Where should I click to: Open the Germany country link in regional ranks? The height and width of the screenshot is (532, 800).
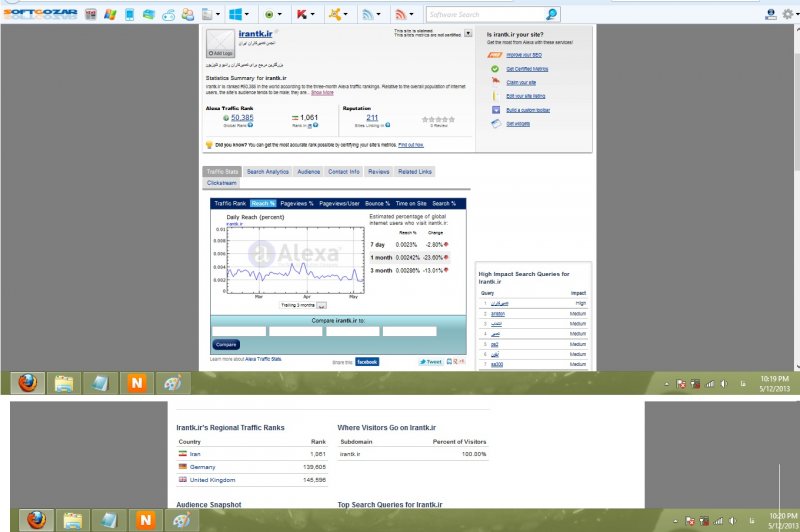coord(203,467)
